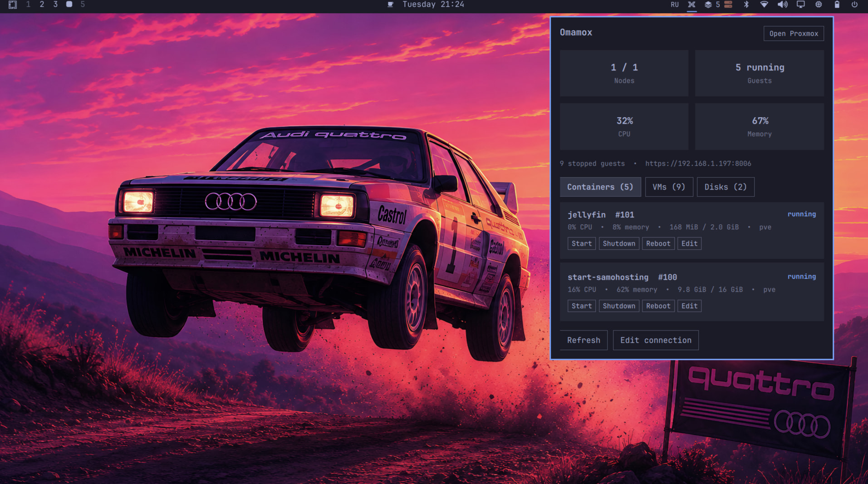Switch to workspace 5
This screenshot has width=868, height=484.
click(83, 5)
